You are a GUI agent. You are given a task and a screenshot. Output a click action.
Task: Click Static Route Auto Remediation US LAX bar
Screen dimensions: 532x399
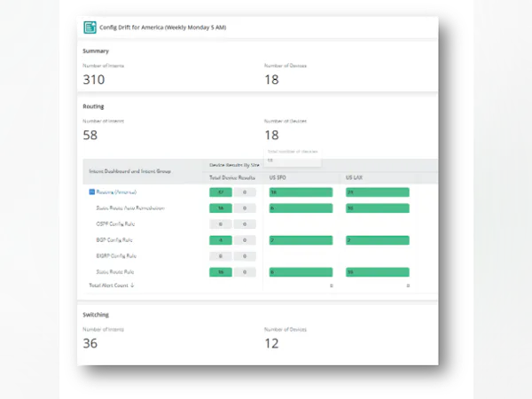tap(378, 208)
